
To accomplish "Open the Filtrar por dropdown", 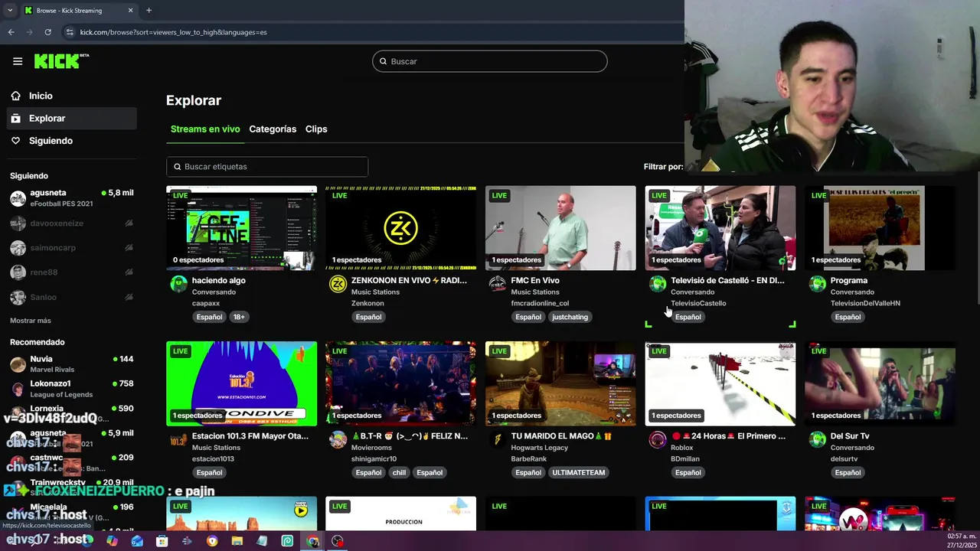I will click(x=663, y=167).
